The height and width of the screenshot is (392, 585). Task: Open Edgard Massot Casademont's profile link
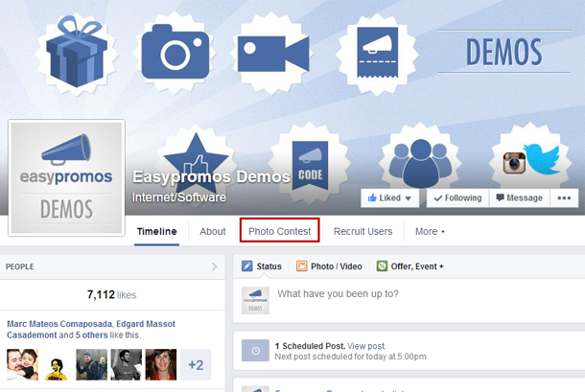(91, 330)
